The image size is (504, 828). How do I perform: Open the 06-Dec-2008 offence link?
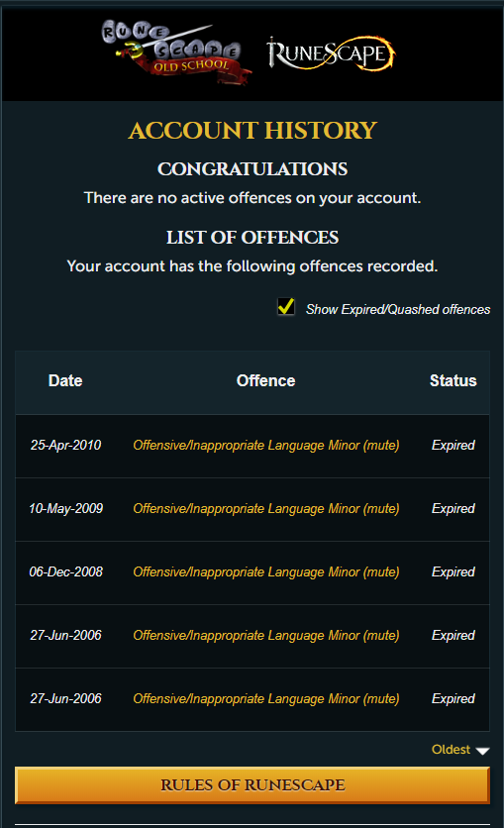(x=266, y=571)
